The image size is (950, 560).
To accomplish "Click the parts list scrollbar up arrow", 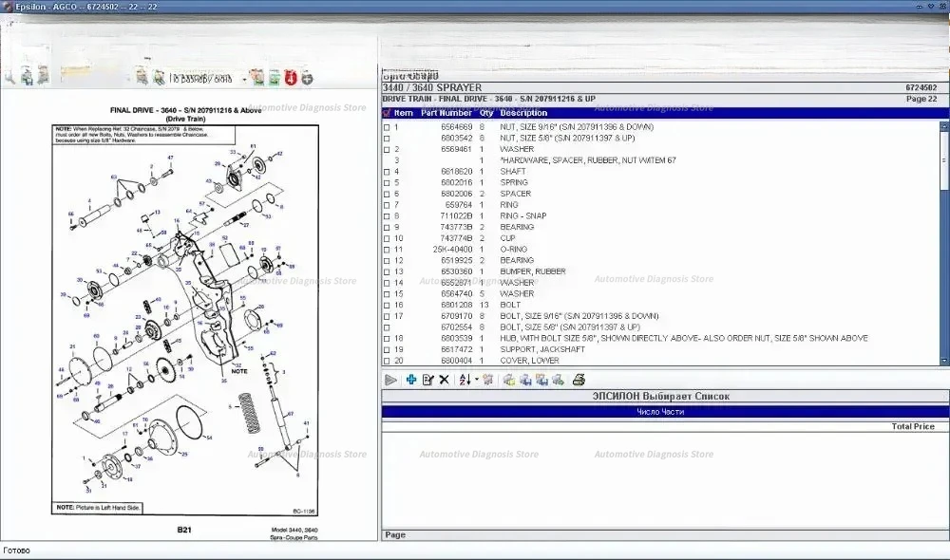I will click(944, 126).
